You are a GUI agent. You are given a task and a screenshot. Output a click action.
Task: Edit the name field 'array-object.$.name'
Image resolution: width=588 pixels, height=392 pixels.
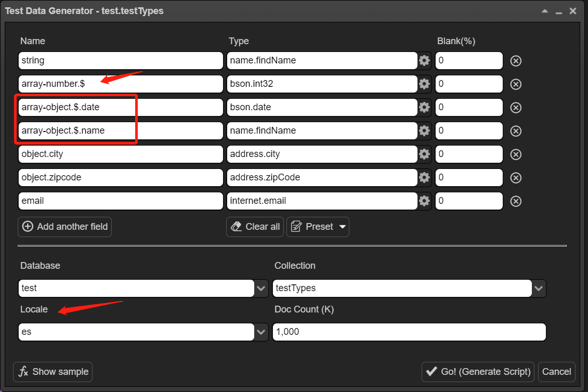pos(121,130)
